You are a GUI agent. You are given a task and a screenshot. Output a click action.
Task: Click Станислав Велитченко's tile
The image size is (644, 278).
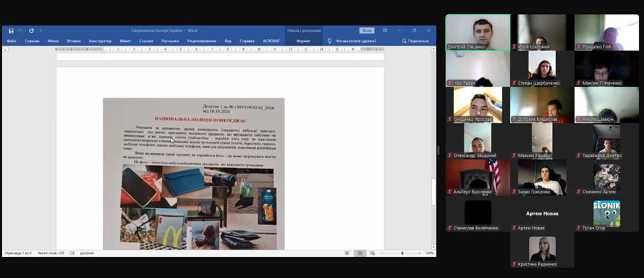coord(478,213)
